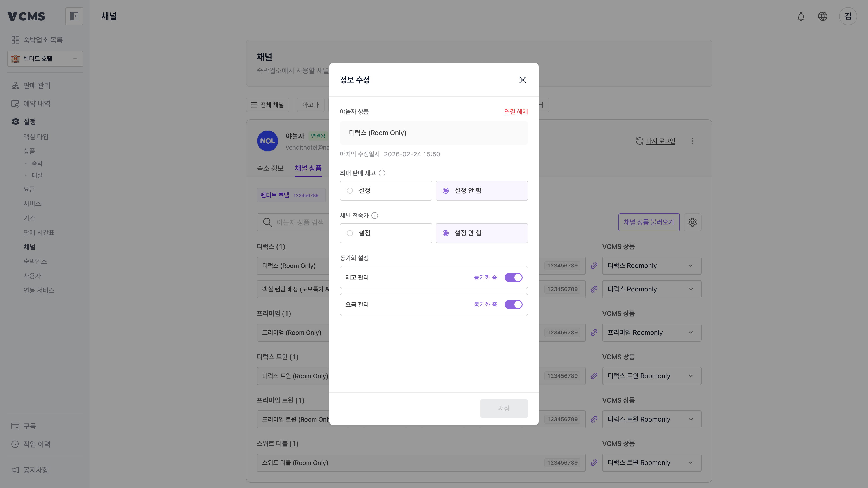Open the user avatar 김 menu
This screenshot has height=488, width=868.
tap(848, 16)
